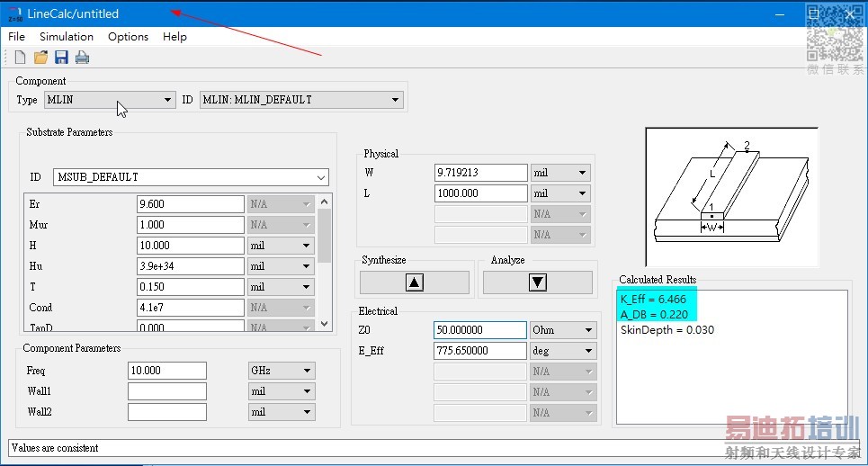The height and width of the screenshot is (466, 868).
Task: Expand the component Type MLIN dropdown
Action: [x=110, y=100]
